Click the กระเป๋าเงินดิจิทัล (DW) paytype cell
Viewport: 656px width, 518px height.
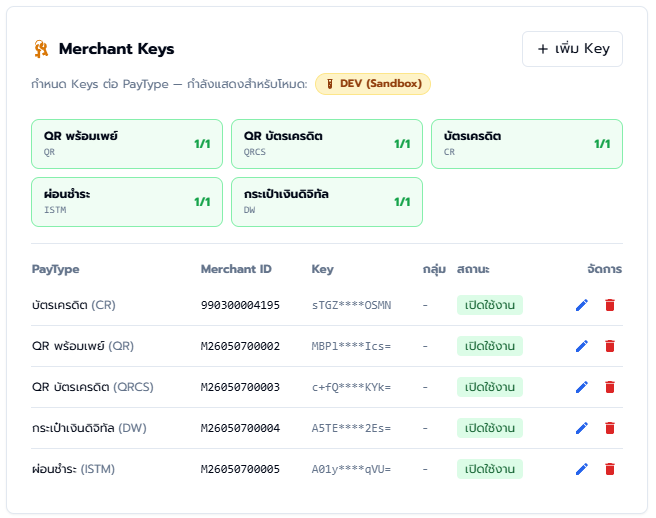89,428
